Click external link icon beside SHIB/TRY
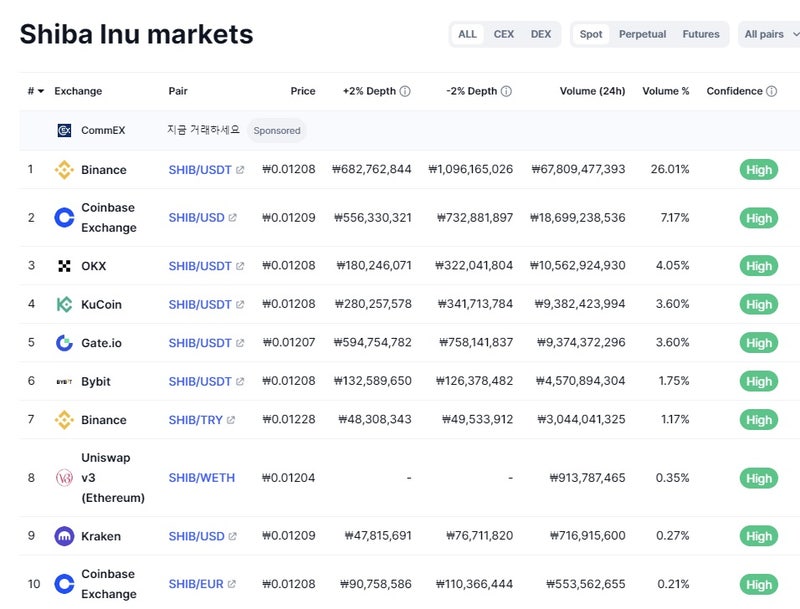The width and height of the screenshot is (800, 609). tap(231, 420)
